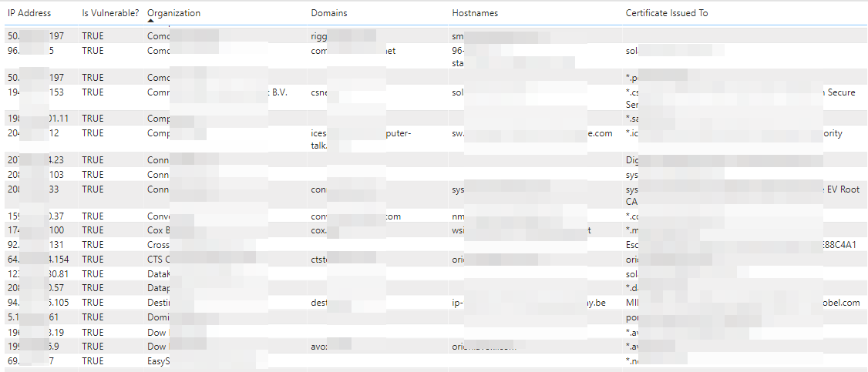Click the 'MII' certificate cell
The height and width of the screenshot is (372, 868).
point(631,303)
